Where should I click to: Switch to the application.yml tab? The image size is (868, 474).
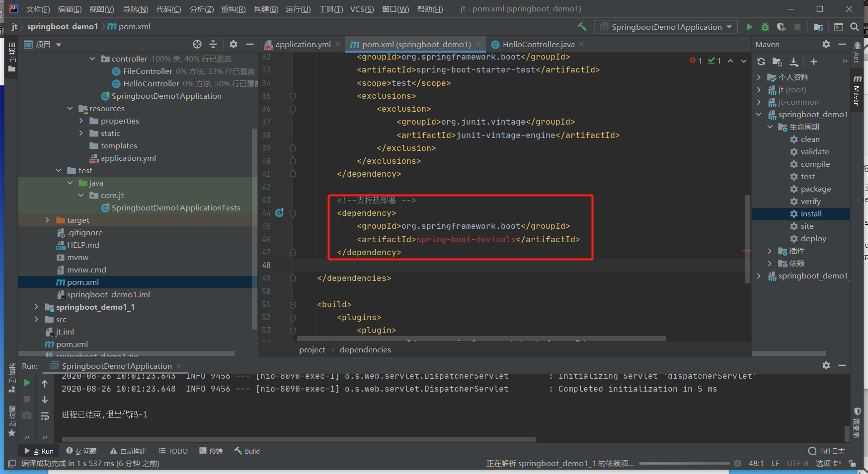[x=303, y=44]
